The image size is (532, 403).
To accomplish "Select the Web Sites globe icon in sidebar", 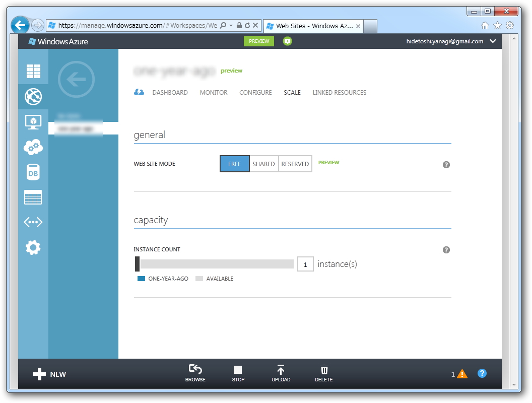I will point(33,97).
